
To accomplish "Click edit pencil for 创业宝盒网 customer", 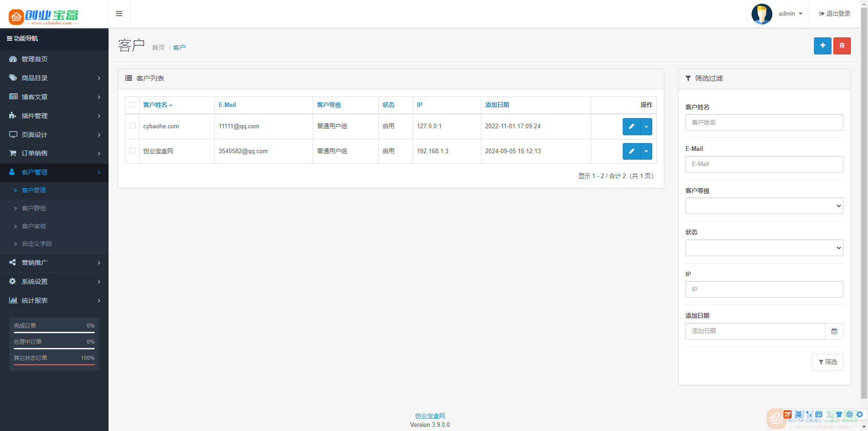I will coord(631,151).
